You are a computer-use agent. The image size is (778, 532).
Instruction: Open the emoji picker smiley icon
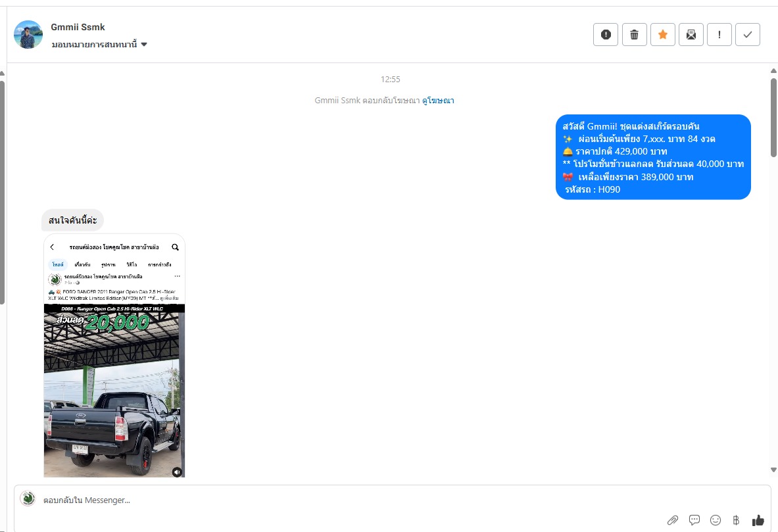(x=715, y=520)
